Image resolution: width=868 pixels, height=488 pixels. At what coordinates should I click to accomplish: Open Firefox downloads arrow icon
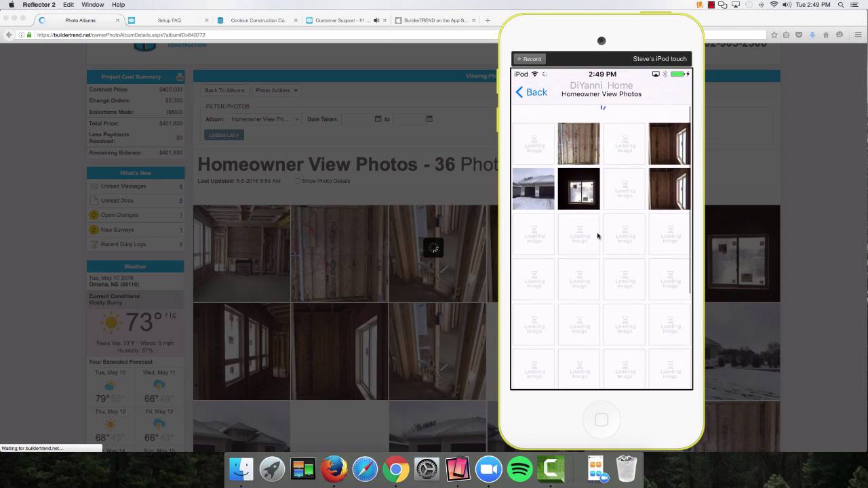pyautogui.click(x=812, y=35)
